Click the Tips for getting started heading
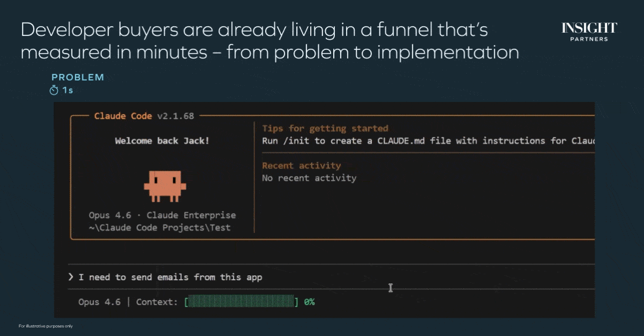This screenshot has width=644, height=336. [x=325, y=128]
